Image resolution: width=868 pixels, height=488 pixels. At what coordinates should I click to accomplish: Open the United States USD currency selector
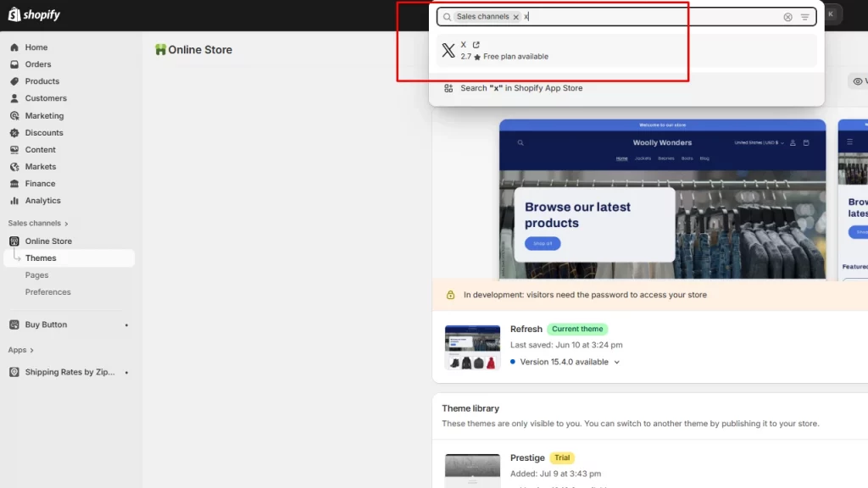759,143
